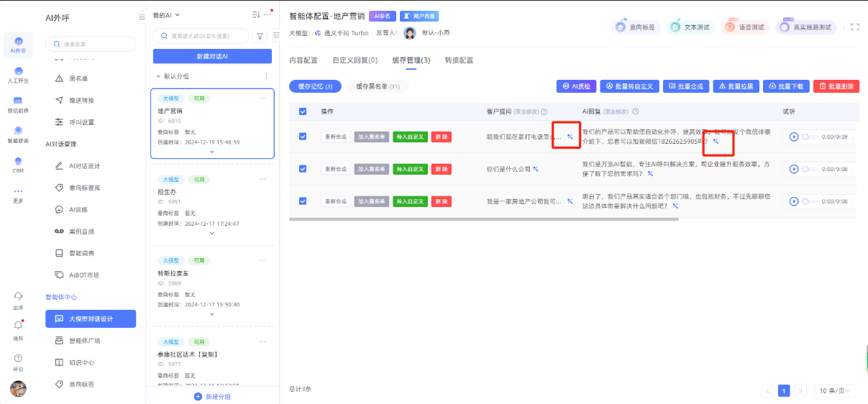This screenshot has width=868, height=404.
Task: Switch to the 转接配置 tab
Action: 459,60
